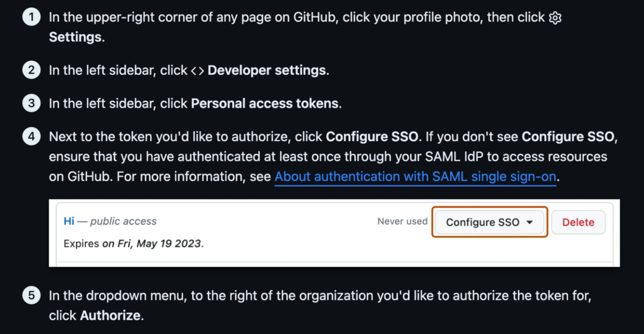Click the dropdown caret on Configure SSO
644x334 pixels.
click(530, 222)
